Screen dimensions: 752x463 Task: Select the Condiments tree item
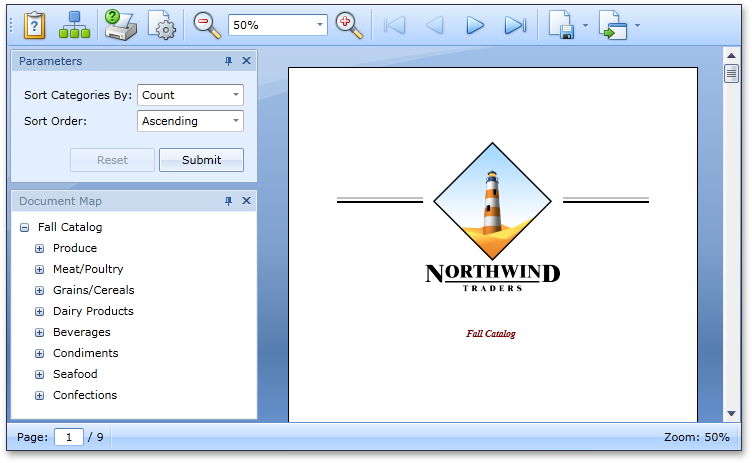click(85, 353)
